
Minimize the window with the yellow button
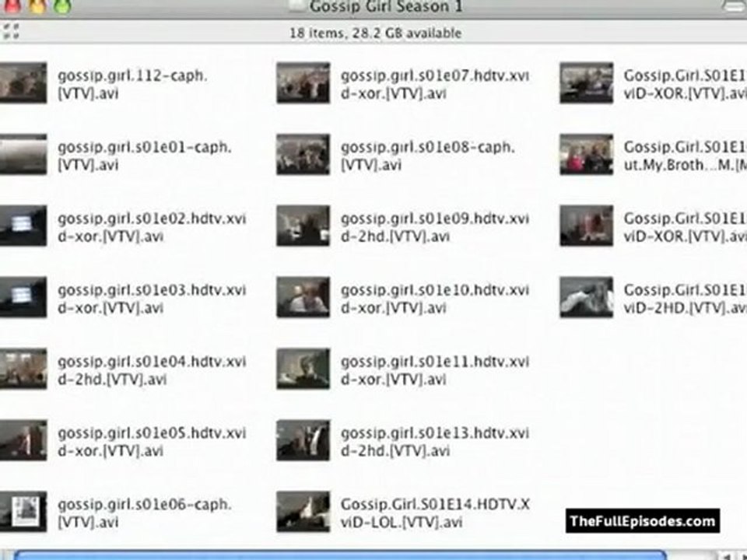[x=37, y=5]
